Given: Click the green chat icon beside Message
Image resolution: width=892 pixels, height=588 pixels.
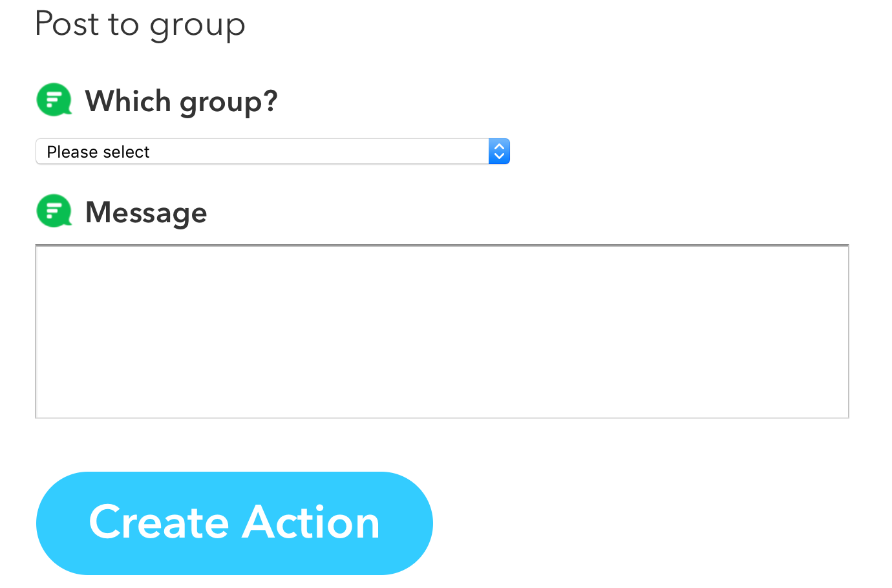Looking at the screenshot, I should 54,211.
